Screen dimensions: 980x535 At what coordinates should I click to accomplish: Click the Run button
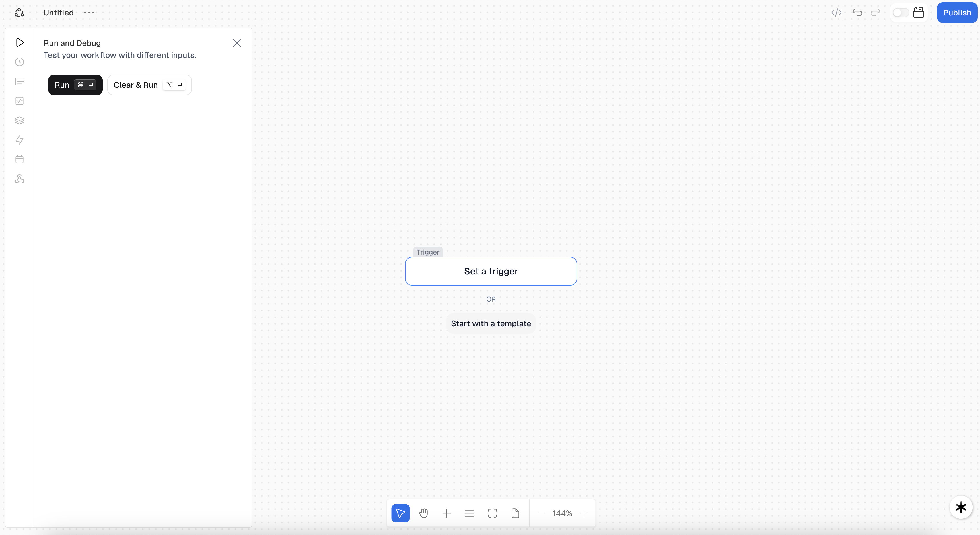(75, 85)
